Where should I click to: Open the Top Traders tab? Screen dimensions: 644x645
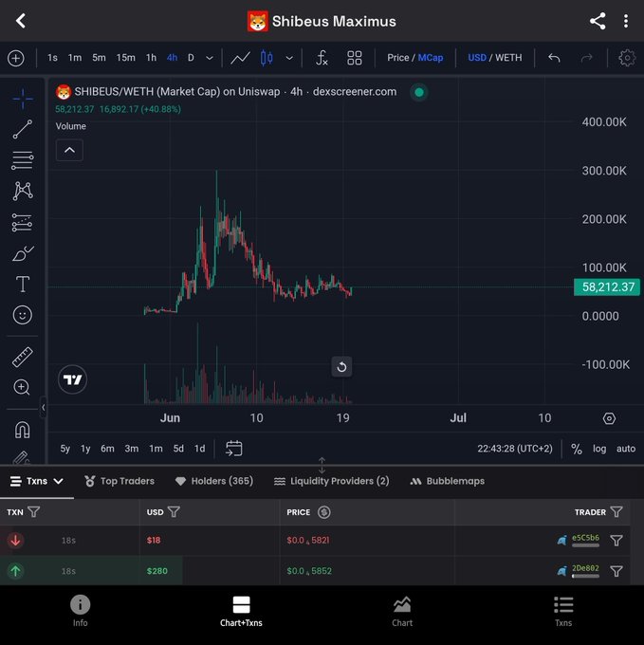pyautogui.click(x=120, y=481)
